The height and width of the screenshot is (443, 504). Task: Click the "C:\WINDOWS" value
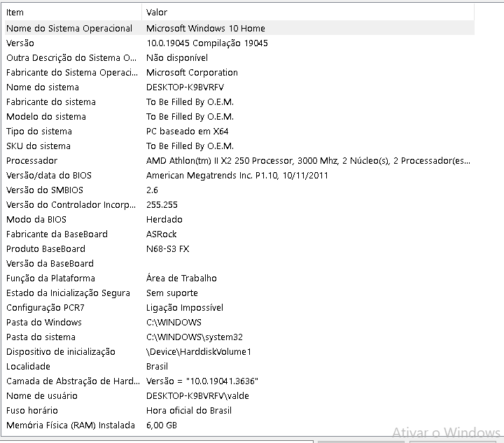[174, 322]
